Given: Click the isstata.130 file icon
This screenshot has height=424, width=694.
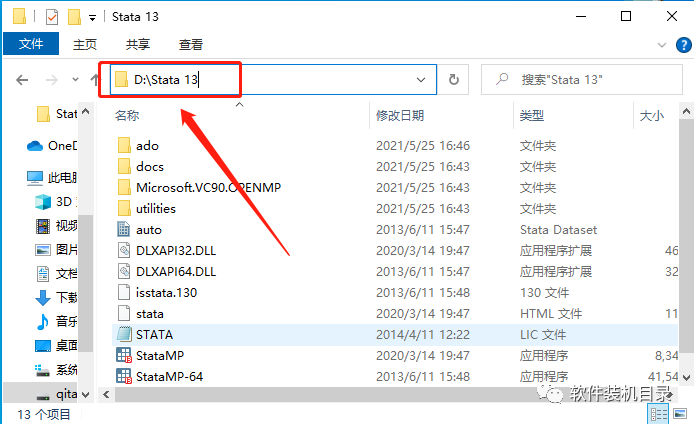Looking at the screenshot, I should click(124, 293).
